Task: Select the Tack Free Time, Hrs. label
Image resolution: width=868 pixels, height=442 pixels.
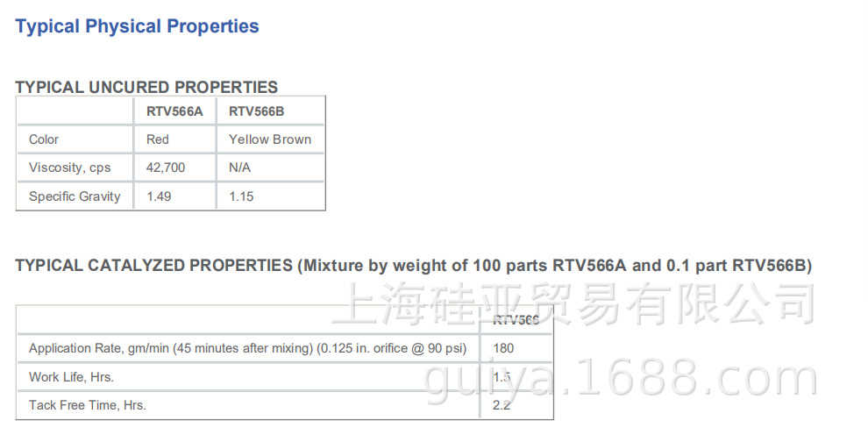Action: pos(88,405)
